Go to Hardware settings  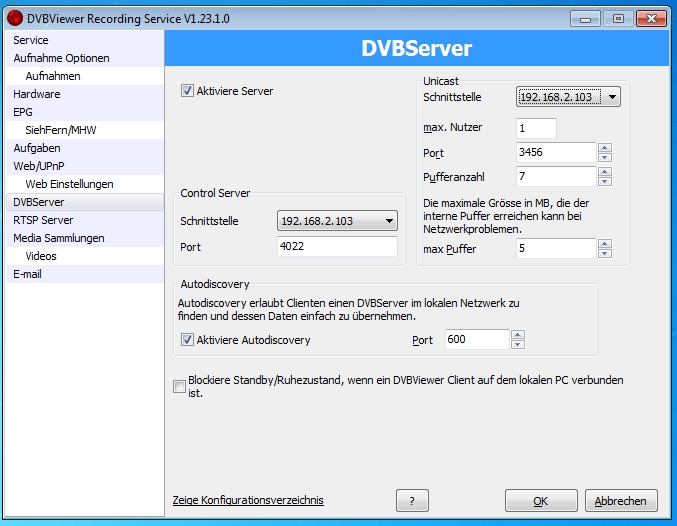(85, 94)
